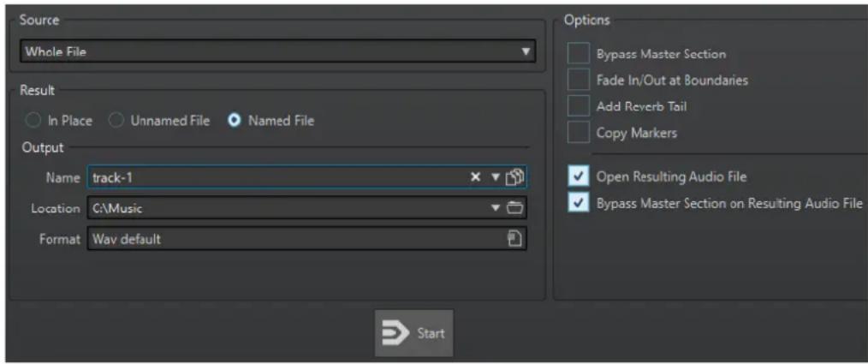The width and height of the screenshot is (868, 364).
Task: Click the Start render button
Action: coord(414,333)
